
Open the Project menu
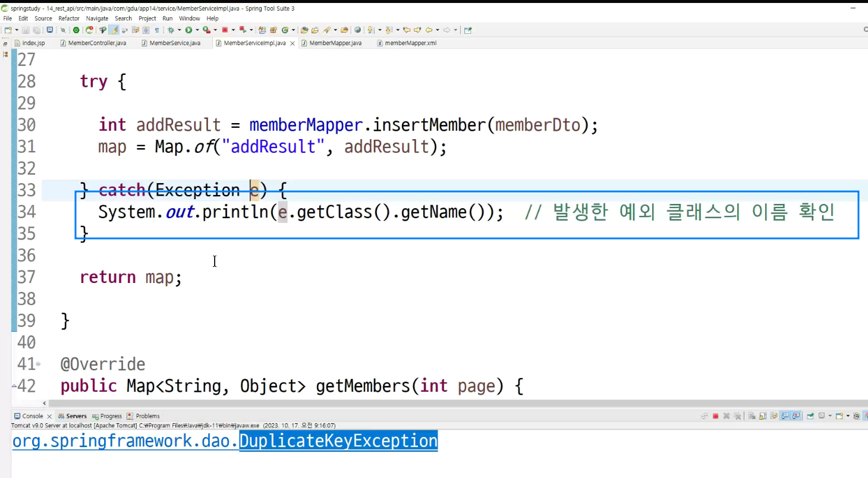click(147, 18)
